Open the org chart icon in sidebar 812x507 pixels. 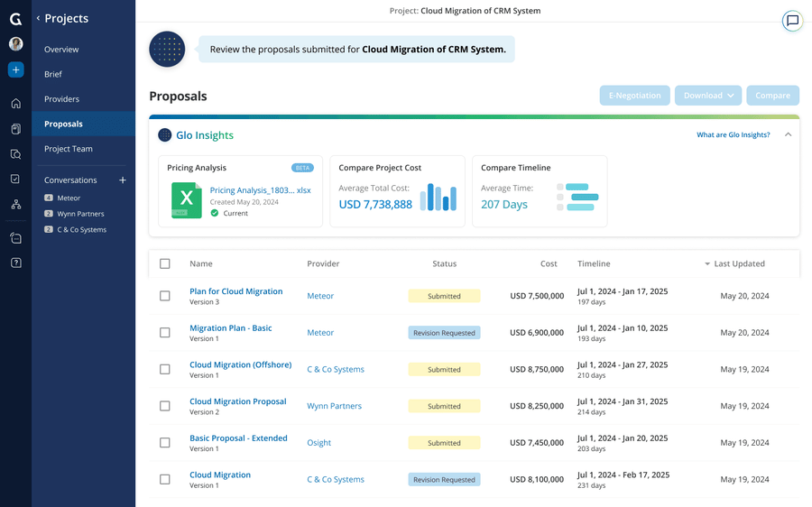click(x=16, y=204)
